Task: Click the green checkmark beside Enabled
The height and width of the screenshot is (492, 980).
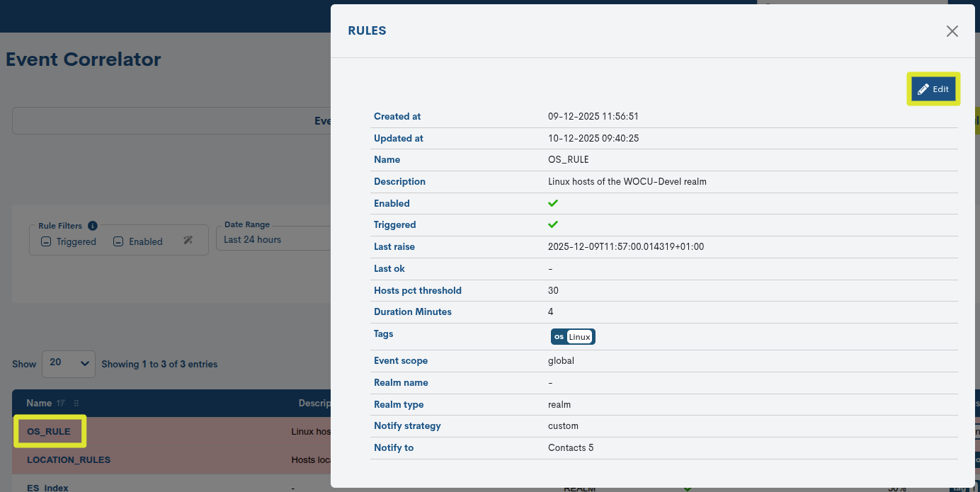Action: (552, 203)
